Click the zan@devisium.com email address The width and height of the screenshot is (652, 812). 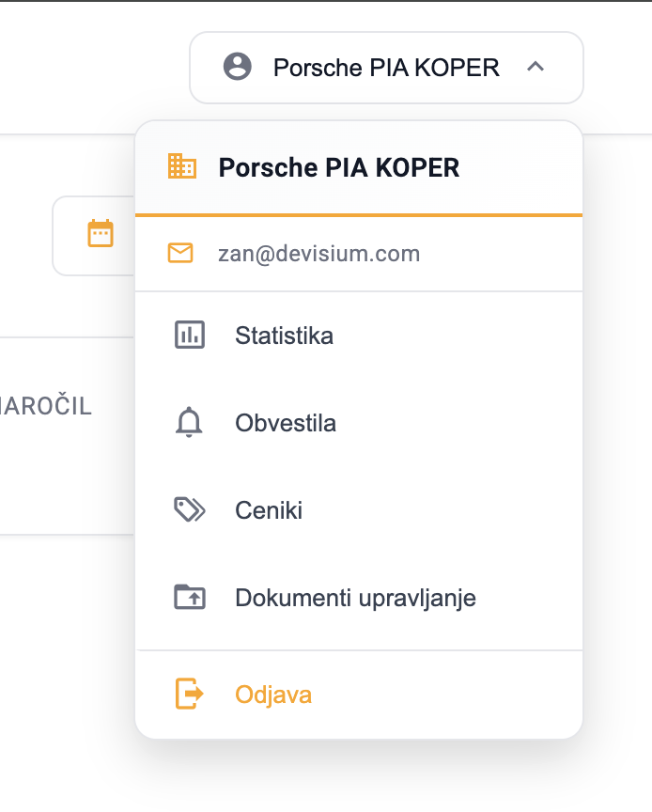[319, 254]
